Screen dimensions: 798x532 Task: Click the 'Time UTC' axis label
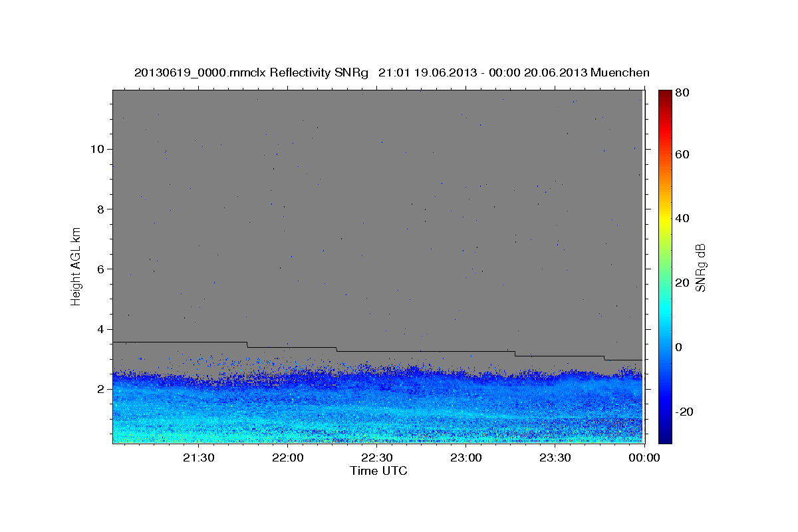378,471
